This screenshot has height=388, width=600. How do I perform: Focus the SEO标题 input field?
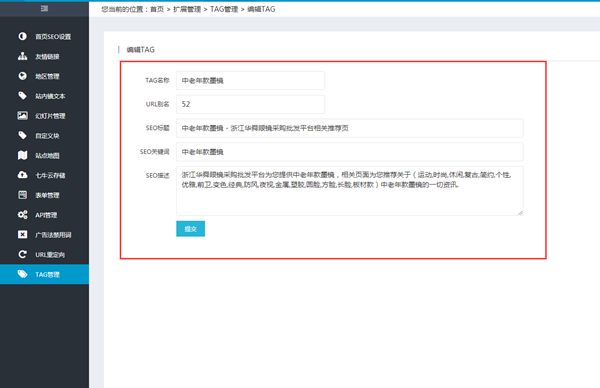tap(349, 128)
